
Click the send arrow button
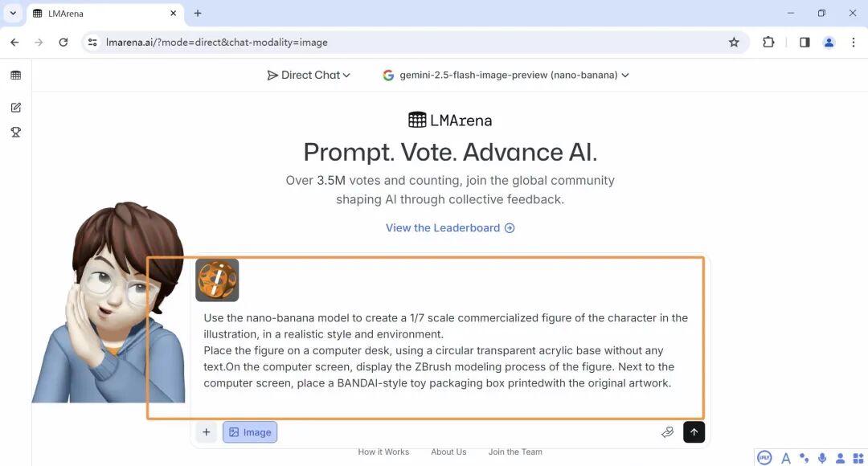click(694, 432)
